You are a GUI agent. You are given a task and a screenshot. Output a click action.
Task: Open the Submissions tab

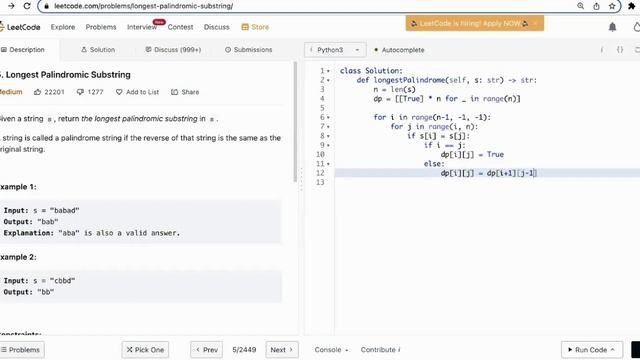click(249, 49)
